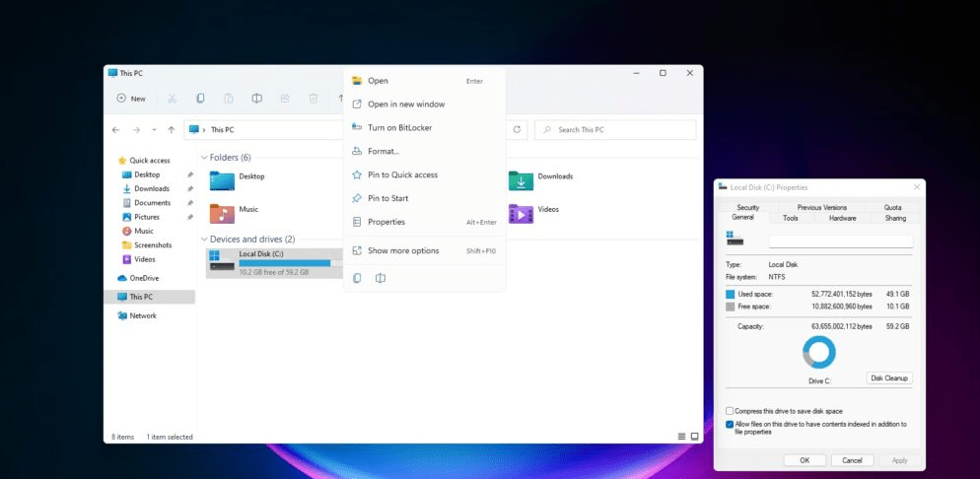The image size is (980, 479).
Task: Click the Rename icon in Explorer toolbar
Action: [257, 99]
